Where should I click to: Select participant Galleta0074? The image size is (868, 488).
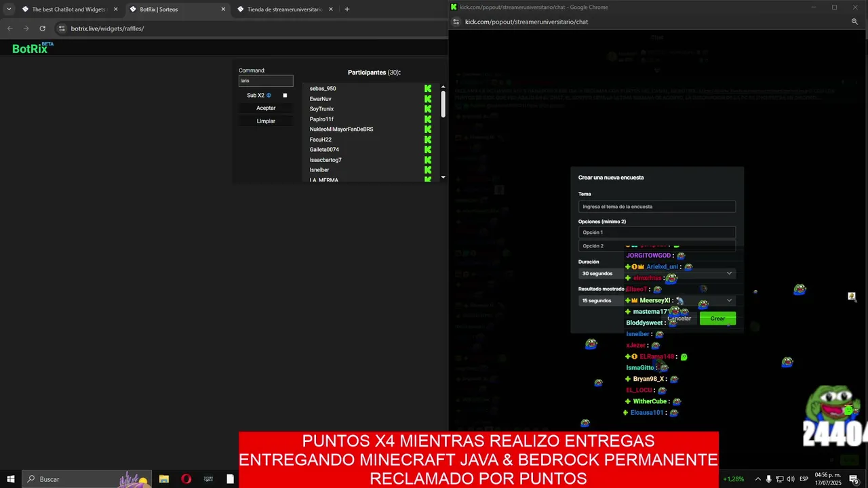click(324, 150)
